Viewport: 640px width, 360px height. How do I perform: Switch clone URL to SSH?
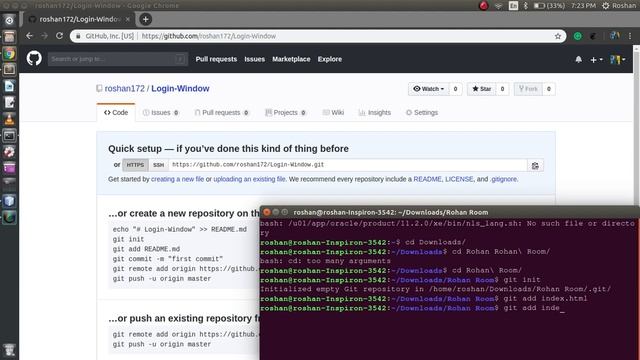click(x=158, y=165)
